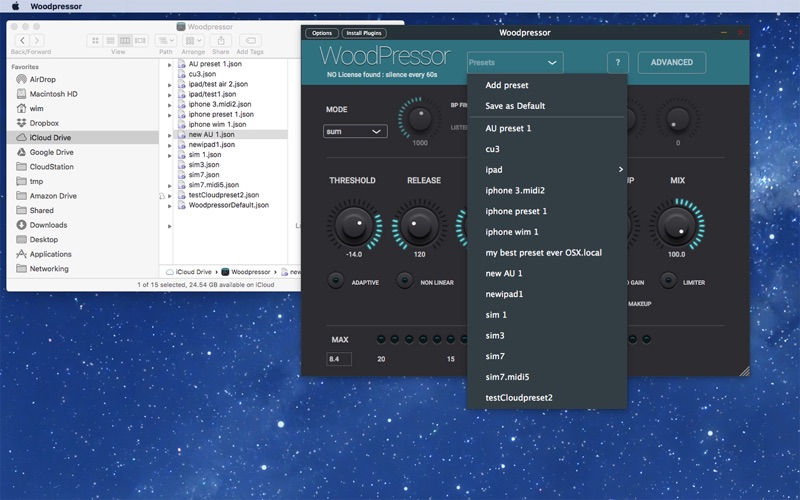800x500 pixels.
Task: Toggle the ADAPTIVE switch
Action: pos(335,282)
